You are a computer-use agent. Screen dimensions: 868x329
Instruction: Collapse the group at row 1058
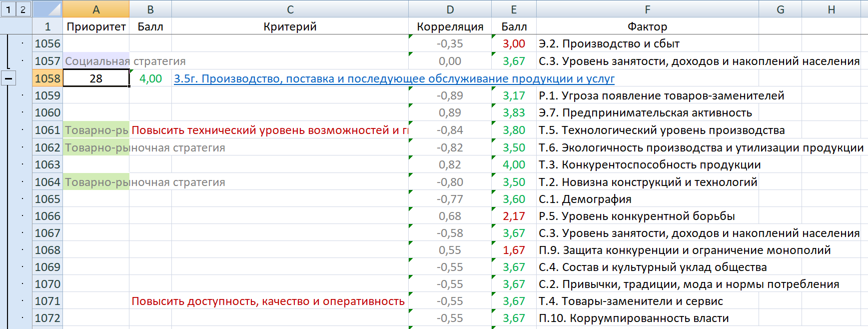[8, 78]
